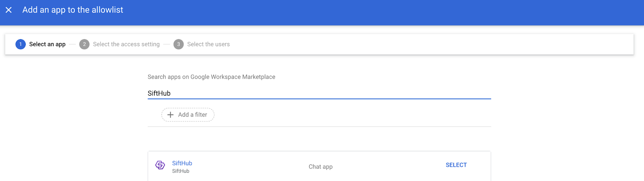This screenshot has height=181, width=644.
Task: Click the step 2 numbered circle
Action: click(84, 44)
